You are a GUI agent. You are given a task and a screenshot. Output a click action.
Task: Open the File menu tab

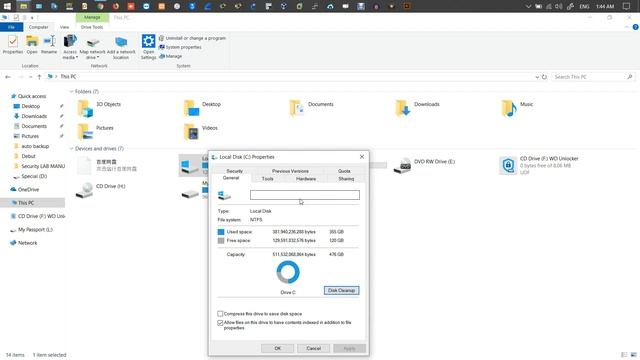point(11,27)
